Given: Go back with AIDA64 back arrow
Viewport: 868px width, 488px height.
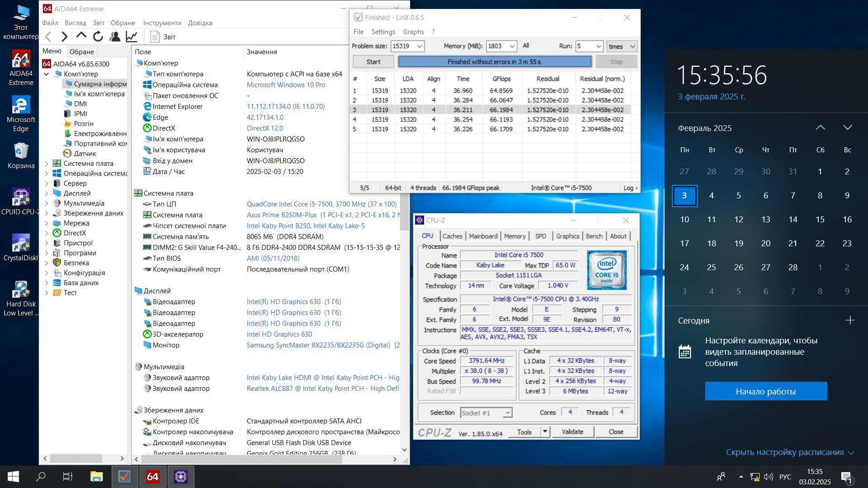Looking at the screenshot, I should click(49, 37).
